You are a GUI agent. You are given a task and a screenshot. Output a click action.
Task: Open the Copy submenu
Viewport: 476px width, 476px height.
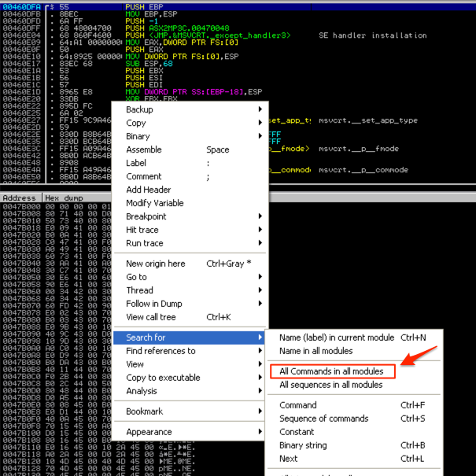[x=190, y=123]
